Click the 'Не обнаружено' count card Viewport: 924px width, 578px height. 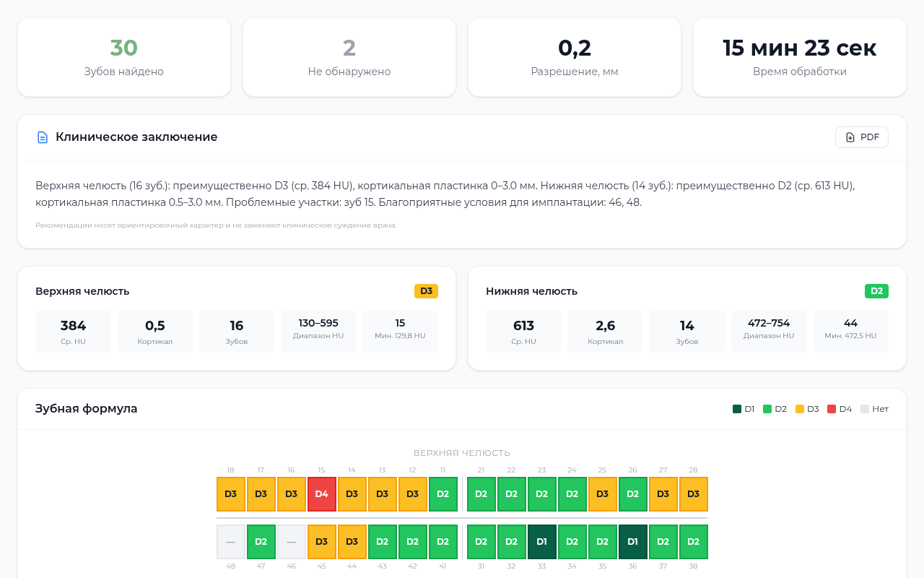point(349,57)
